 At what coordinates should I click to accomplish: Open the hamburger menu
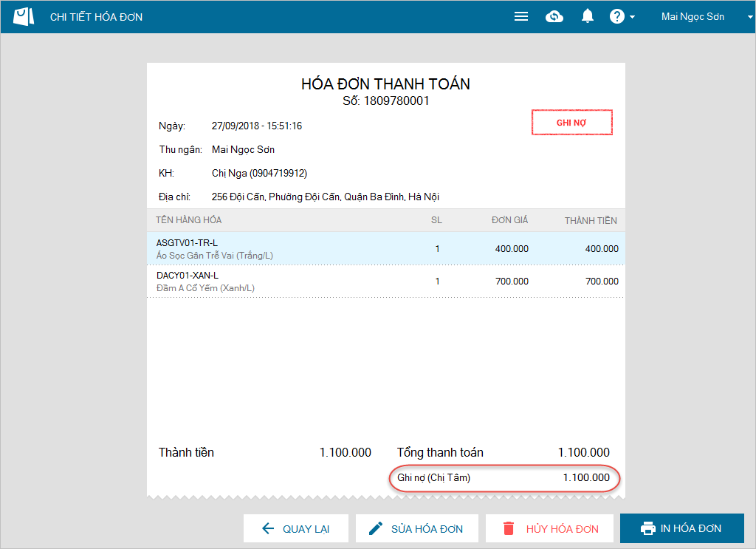[x=521, y=16]
